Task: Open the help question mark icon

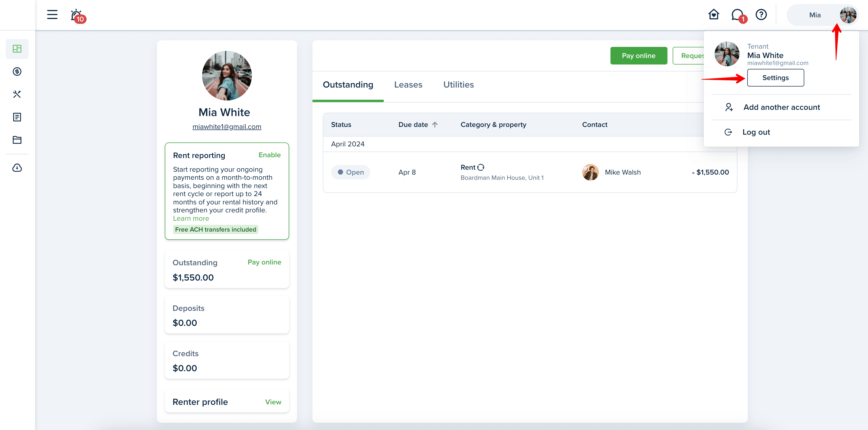Action: click(x=761, y=15)
